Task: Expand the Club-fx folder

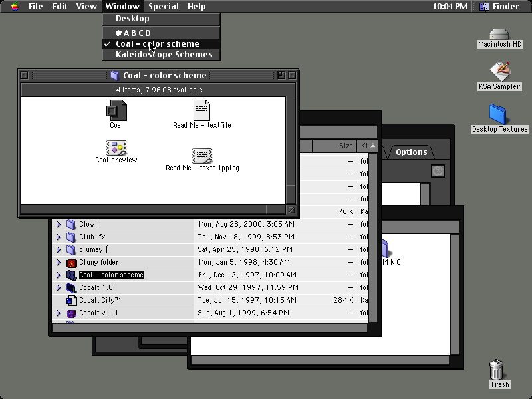Action: 59,237
